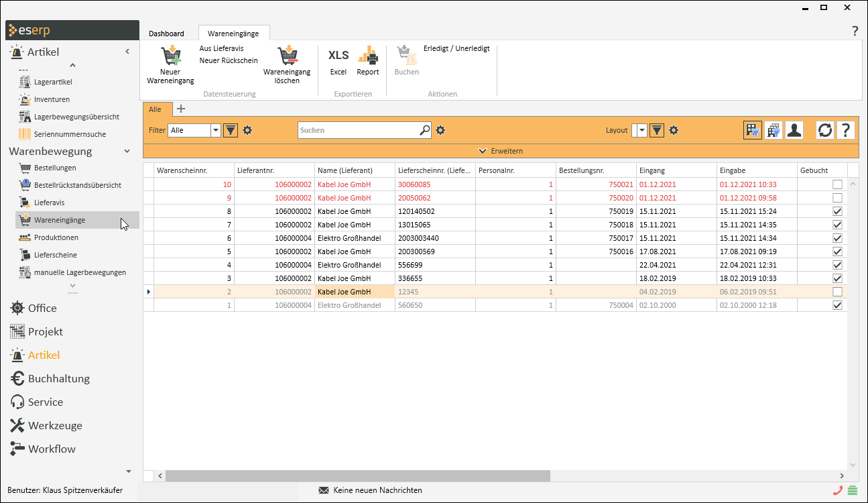Sort by the Warenscheinnr. column header
Image resolution: width=868 pixels, height=503 pixels.
(x=194, y=170)
